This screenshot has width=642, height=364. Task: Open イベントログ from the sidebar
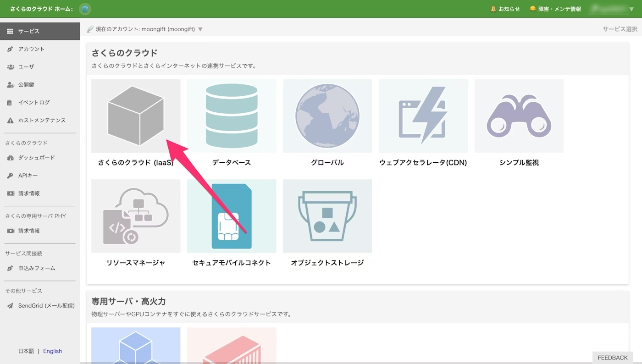(34, 102)
